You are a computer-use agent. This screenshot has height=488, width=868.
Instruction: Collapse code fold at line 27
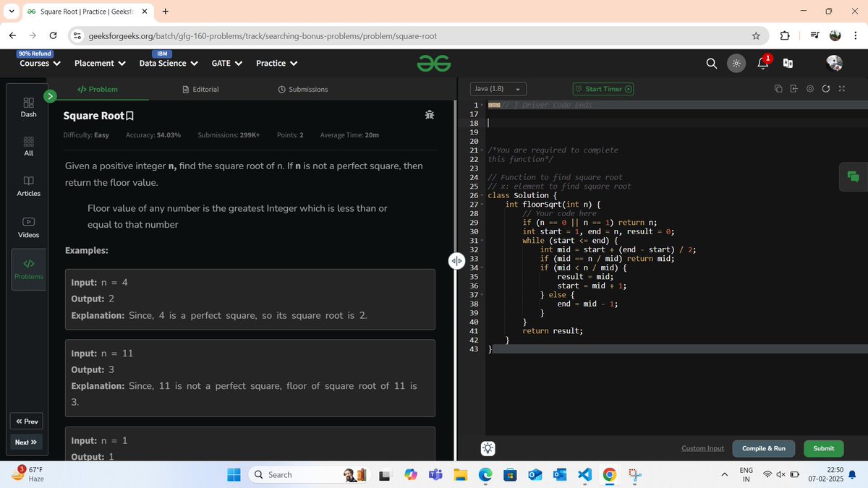pyautogui.click(x=482, y=205)
